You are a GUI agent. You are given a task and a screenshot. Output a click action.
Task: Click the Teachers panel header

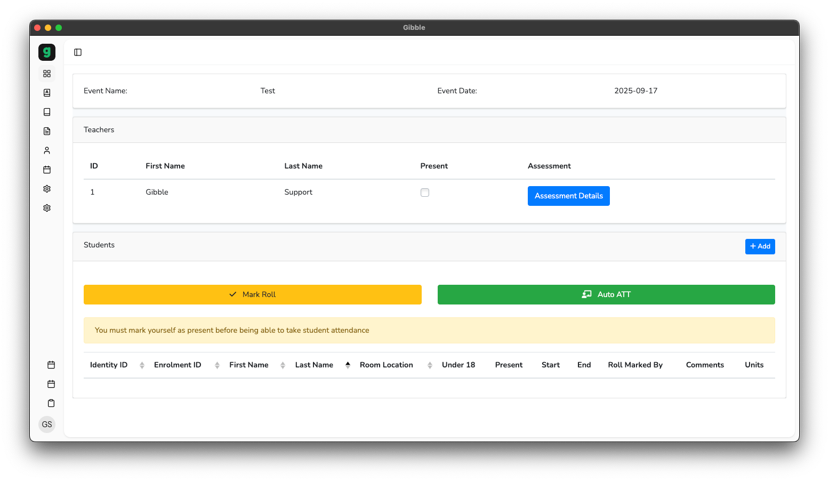pos(429,130)
